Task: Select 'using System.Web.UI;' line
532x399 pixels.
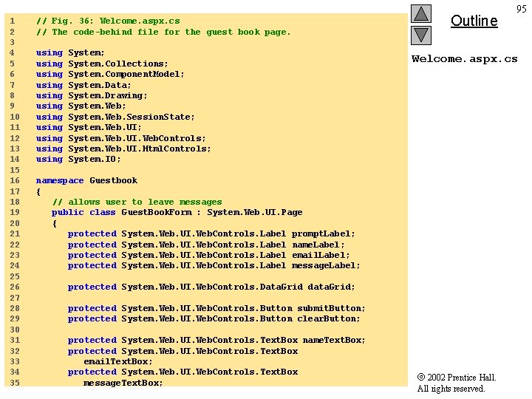Action: (89, 128)
